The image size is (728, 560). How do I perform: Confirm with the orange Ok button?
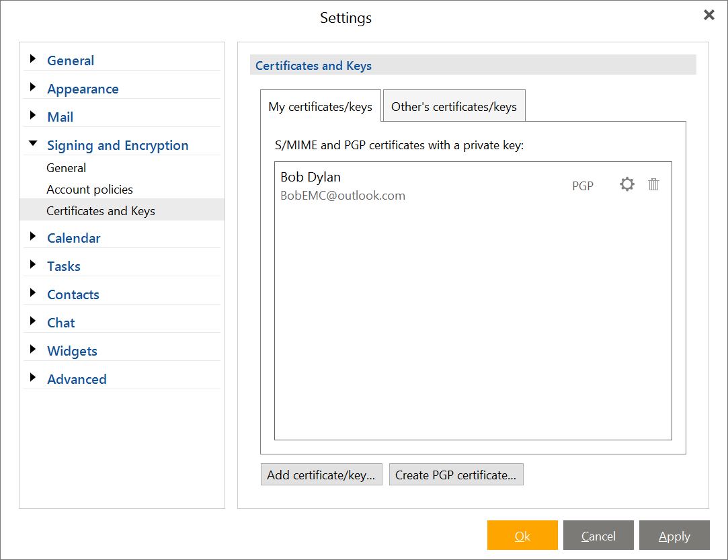coord(522,535)
